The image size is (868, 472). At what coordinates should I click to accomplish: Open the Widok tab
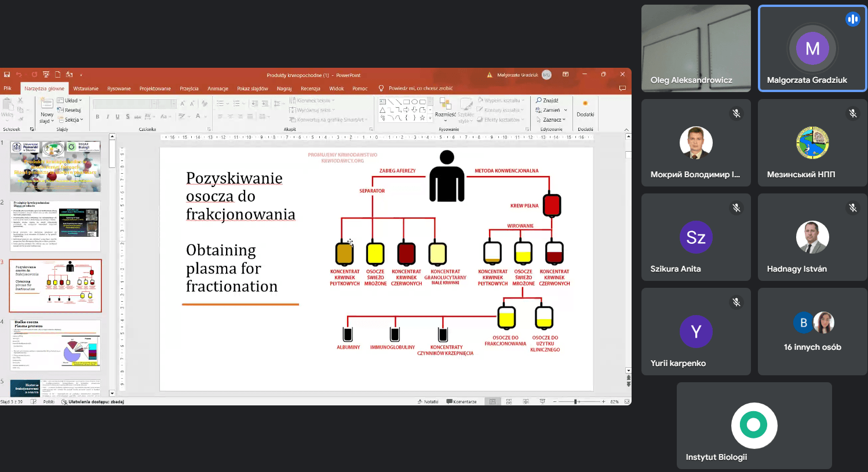337,89
